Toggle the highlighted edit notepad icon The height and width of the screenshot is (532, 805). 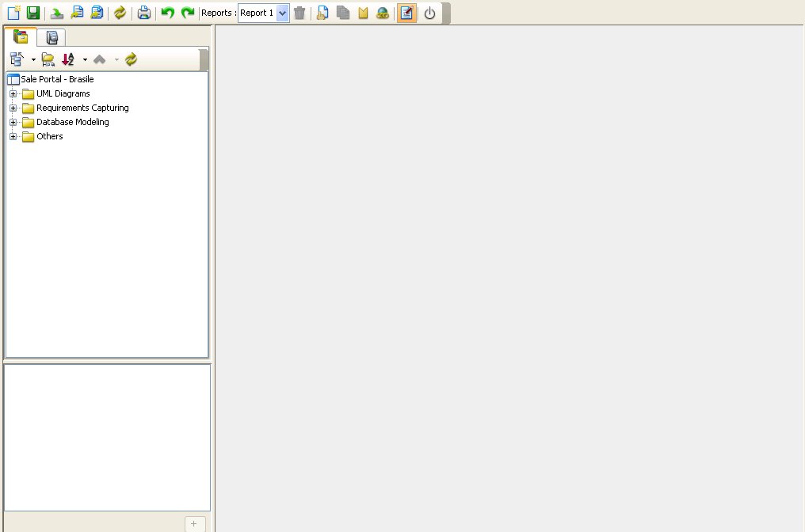pos(406,13)
